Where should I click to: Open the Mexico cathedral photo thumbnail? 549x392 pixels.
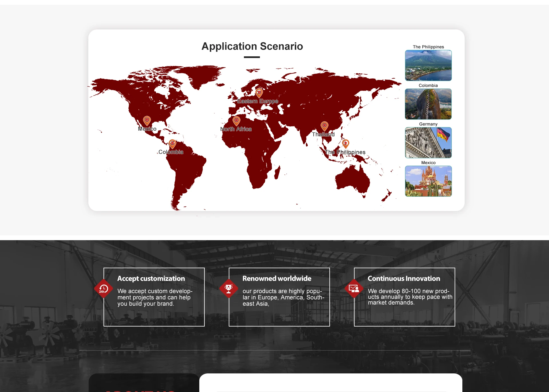click(428, 181)
